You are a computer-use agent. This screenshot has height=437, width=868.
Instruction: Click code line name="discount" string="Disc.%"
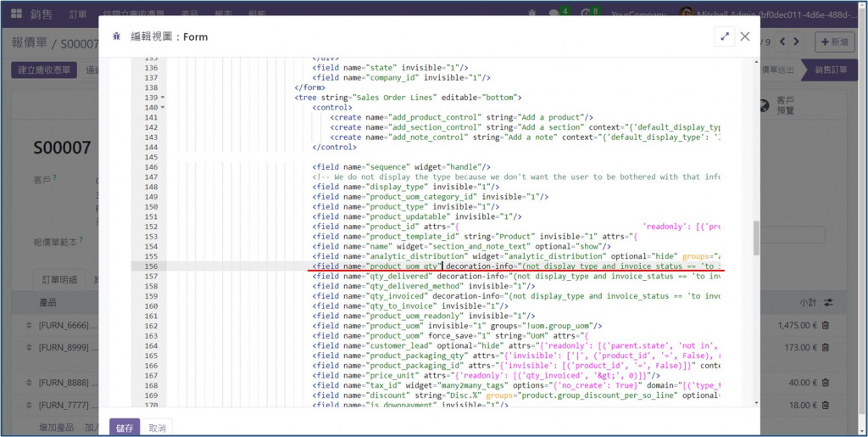[516, 395]
